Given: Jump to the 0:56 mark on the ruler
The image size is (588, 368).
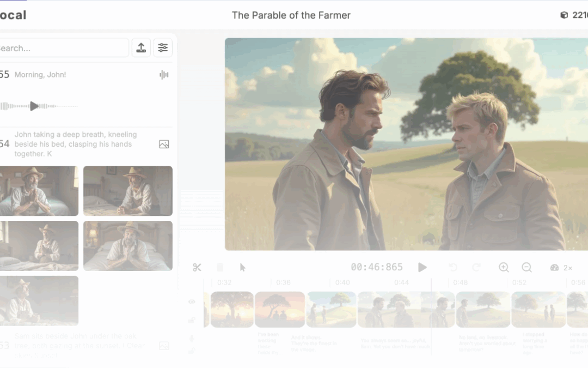Looking at the screenshot, I should [578, 282].
